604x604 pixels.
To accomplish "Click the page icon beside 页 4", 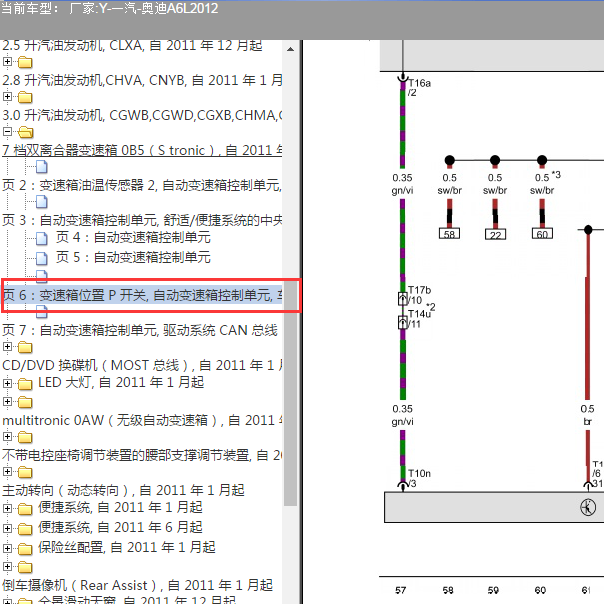I will point(42,238).
